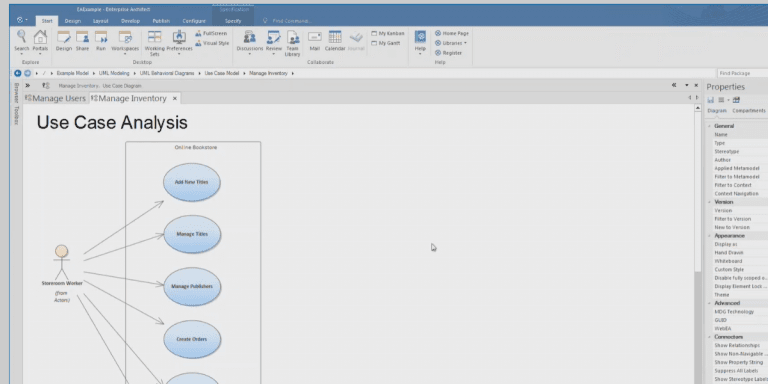Go to the Home Page
The height and width of the screenshot is (384, 768).
452,33
